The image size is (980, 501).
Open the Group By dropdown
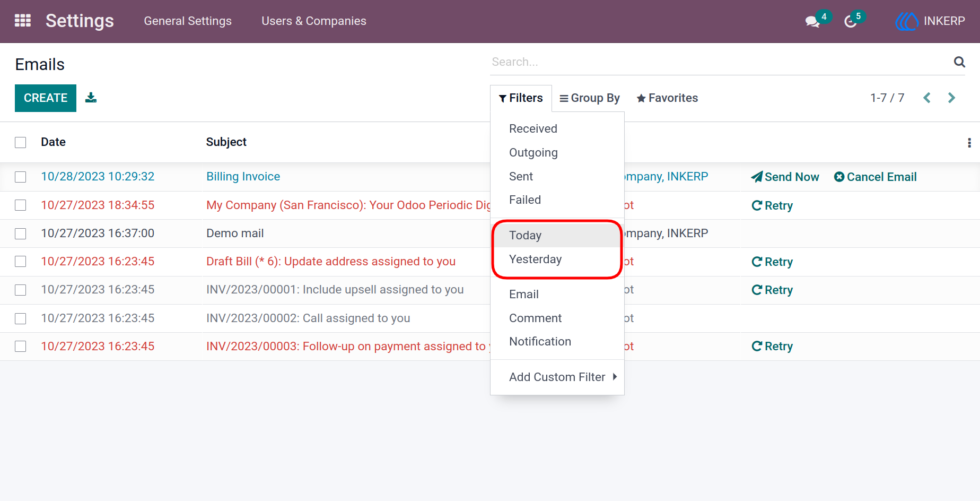tap(590, 98)
